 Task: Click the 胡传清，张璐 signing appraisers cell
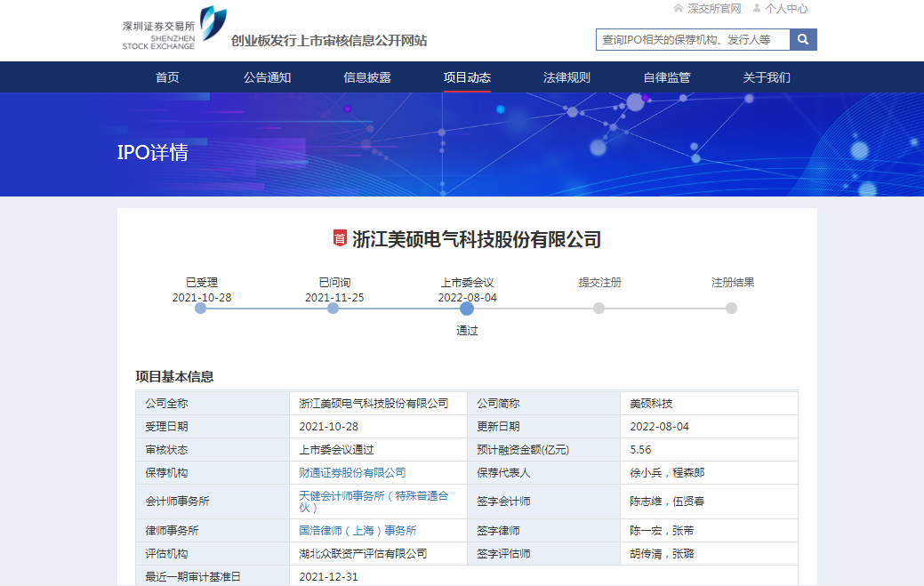710,554
